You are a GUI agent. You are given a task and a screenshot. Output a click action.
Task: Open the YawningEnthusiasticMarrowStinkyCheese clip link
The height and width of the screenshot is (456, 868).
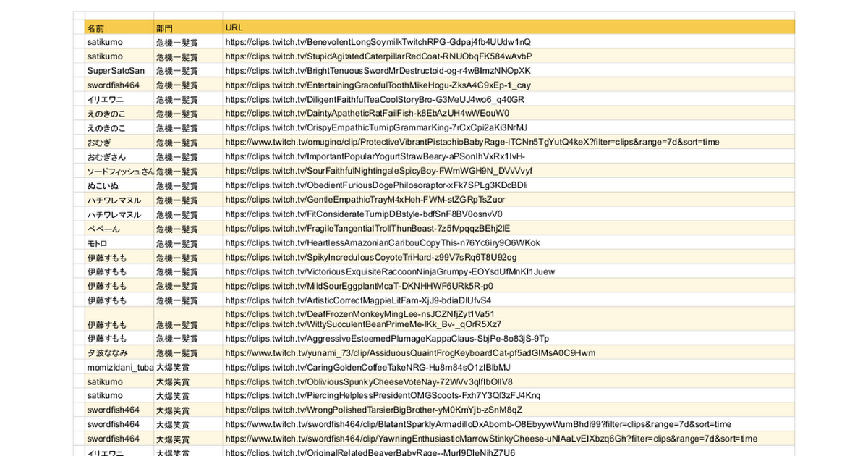[491, 439]
